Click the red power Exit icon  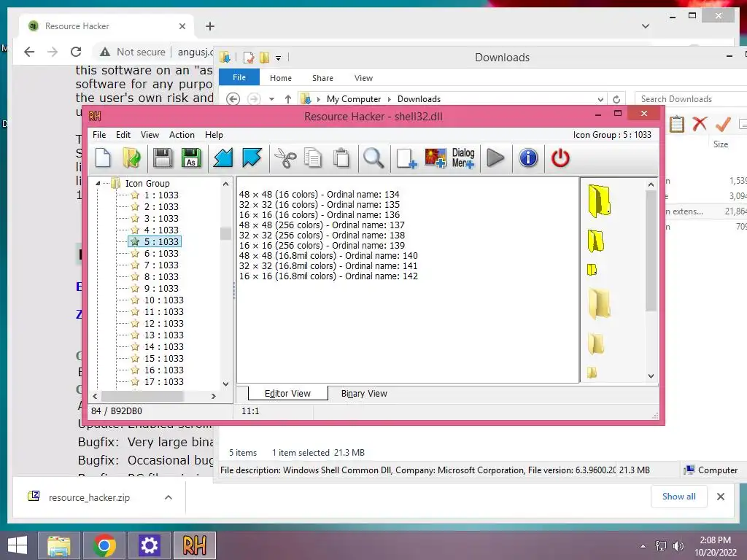coord(560,158)
